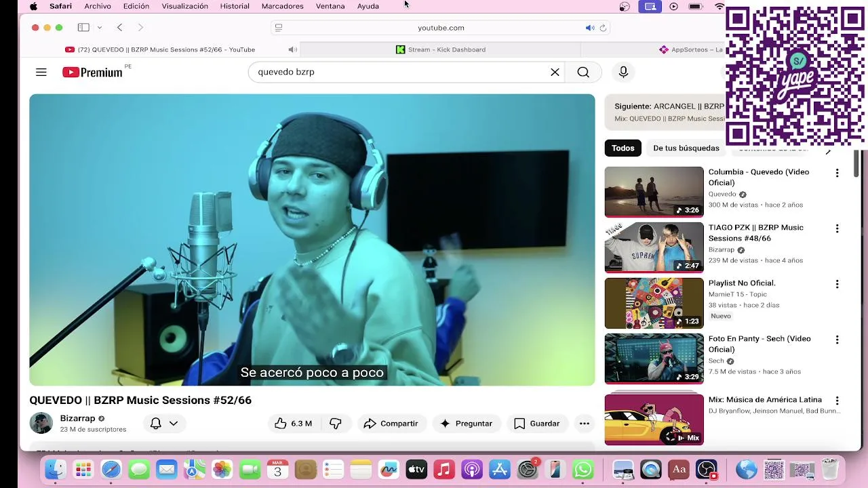Screen dimensions: 868x488
Task: Switch to the Stream - Kick Dashboard tab
Action: point(441,49)
